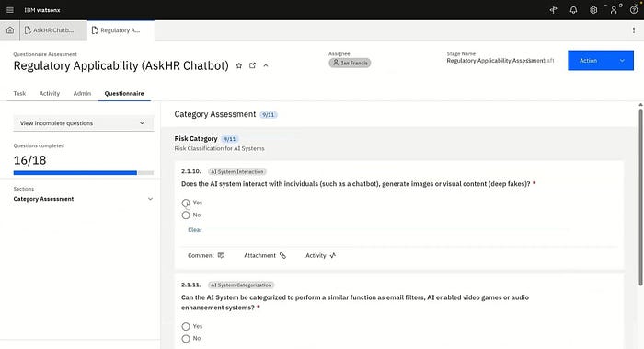Select the Regulatory A... page tab
This screenshot has width=644, height=349.
tap(121, 30)
